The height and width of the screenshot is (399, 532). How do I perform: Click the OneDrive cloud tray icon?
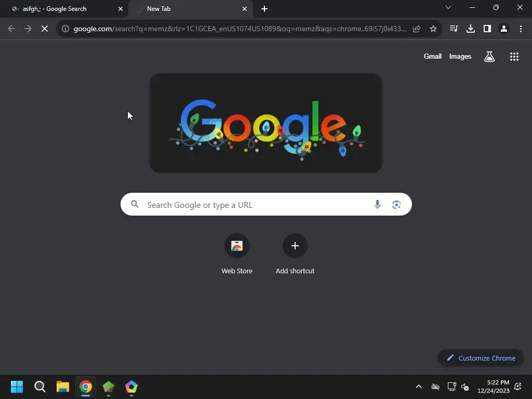point(435,387)
